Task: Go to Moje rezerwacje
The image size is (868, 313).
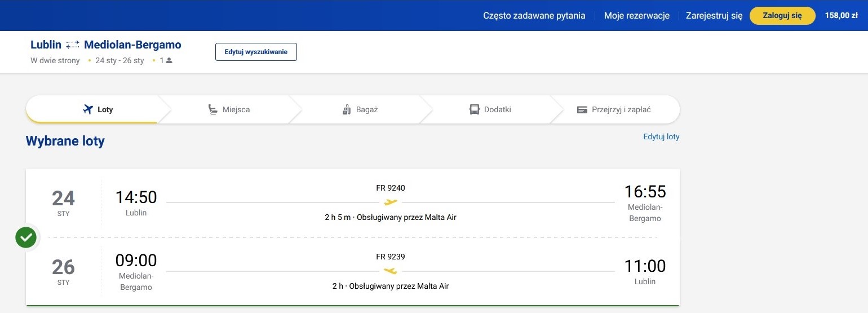Action: (x=637, y=16)
